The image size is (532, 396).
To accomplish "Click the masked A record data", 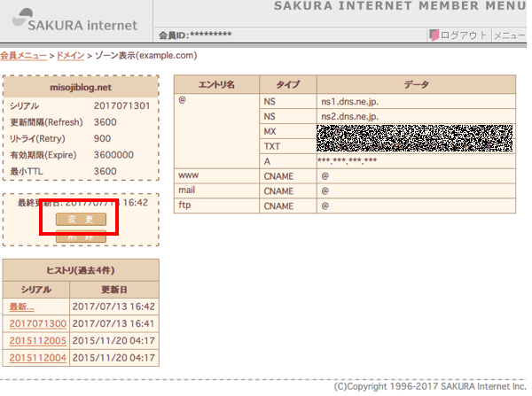I will point(347,160).
